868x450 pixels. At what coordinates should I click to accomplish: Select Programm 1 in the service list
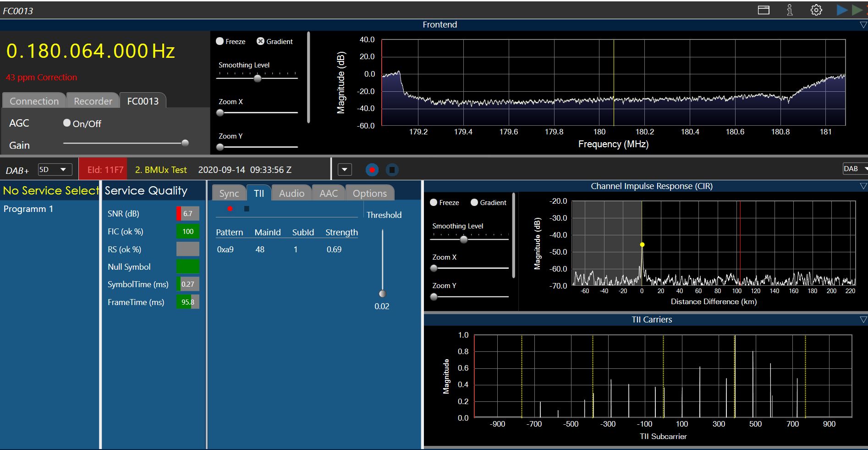[x=28, y=209]
